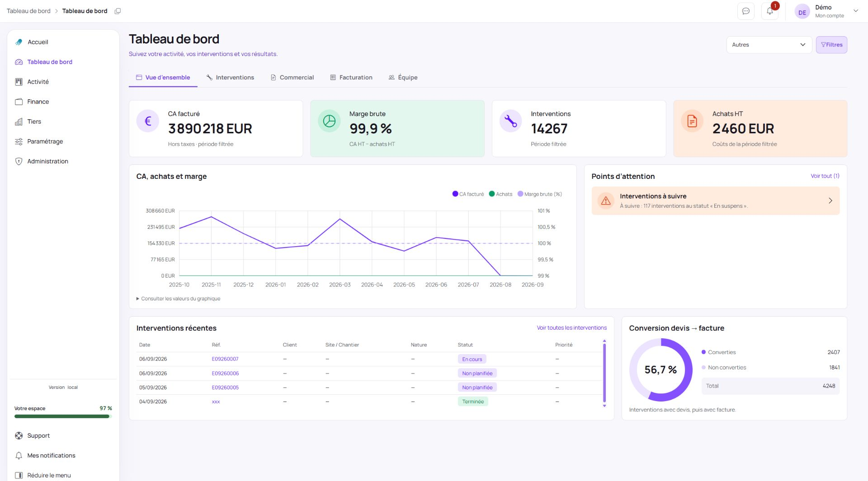This screenshot has width=868, height=481.
Task: Click the Facturation tab list icon
Action: click(x=333, y=78)
